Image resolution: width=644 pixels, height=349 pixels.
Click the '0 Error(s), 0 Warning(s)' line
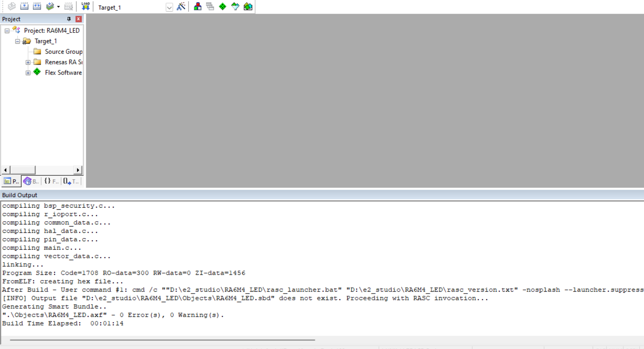113,315
